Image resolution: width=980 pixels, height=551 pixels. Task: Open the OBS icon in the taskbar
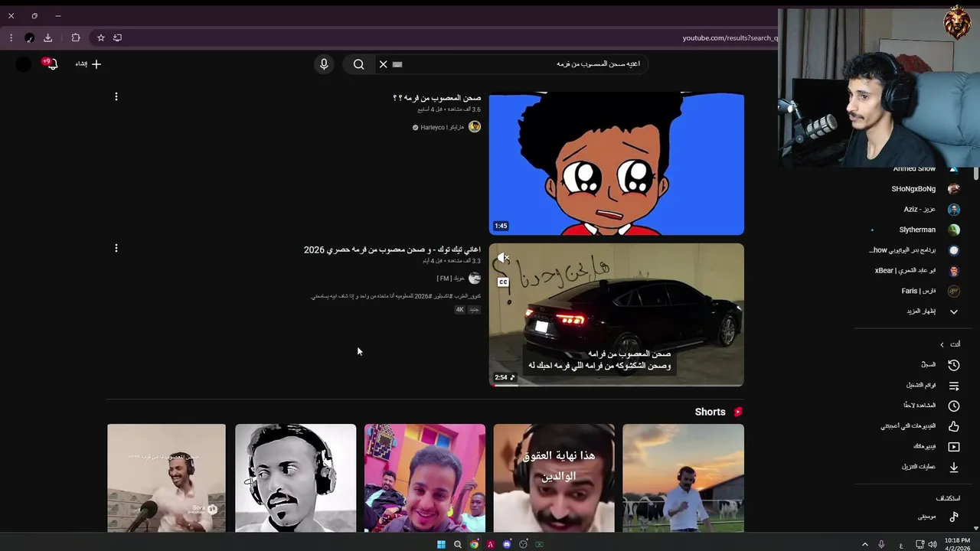click(523, 544)
